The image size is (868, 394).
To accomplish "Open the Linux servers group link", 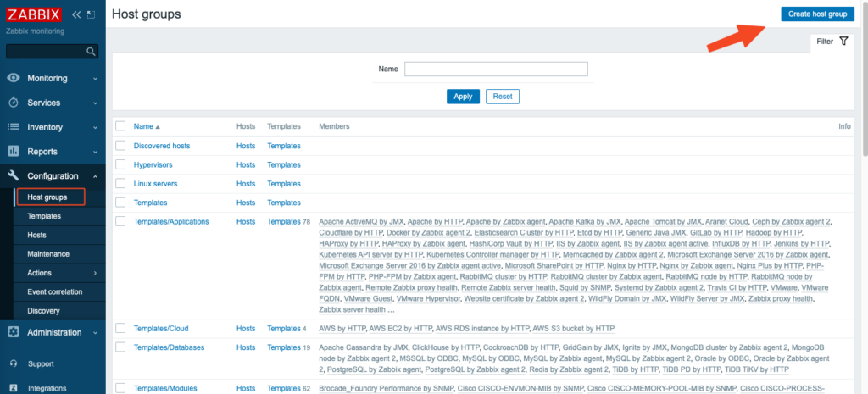I will click(156, 183).
